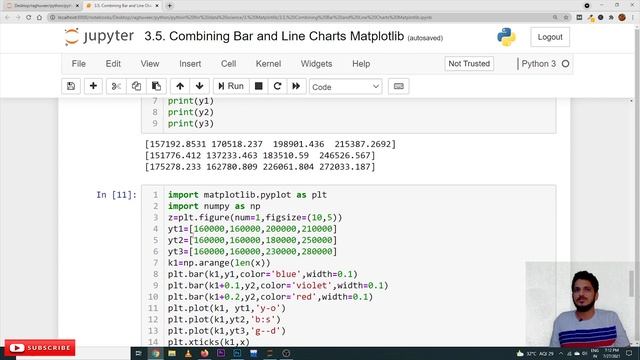Insert a cell below with plus icon
Image resolution: width=640 pixels, height=360 pixels.
(x=93, y=86)
